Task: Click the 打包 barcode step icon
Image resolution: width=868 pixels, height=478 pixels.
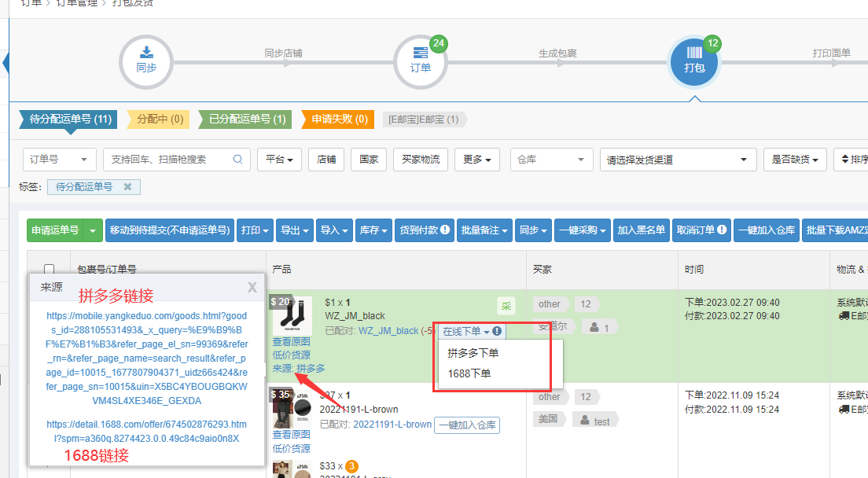Action: [x=694, y=60]
